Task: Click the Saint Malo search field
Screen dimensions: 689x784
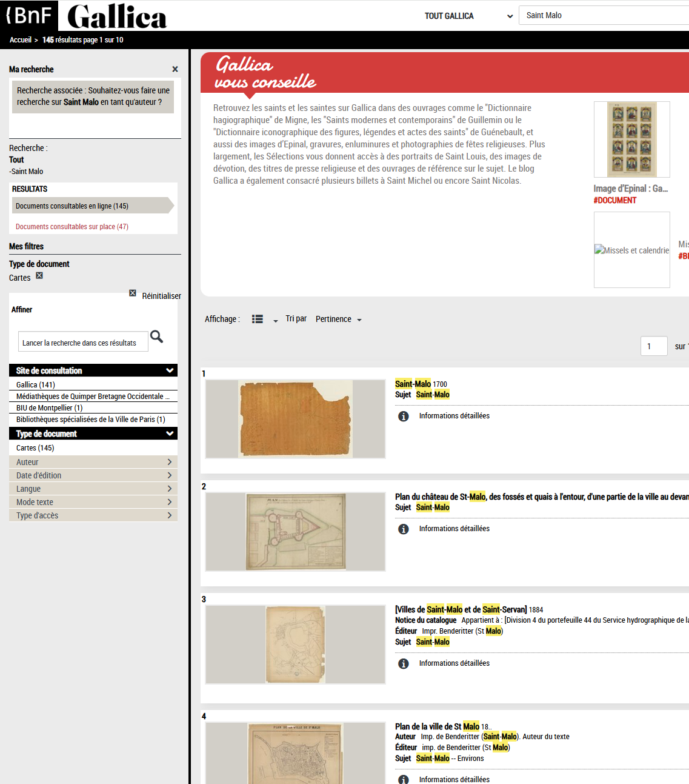Action: [x=604, y=15]
